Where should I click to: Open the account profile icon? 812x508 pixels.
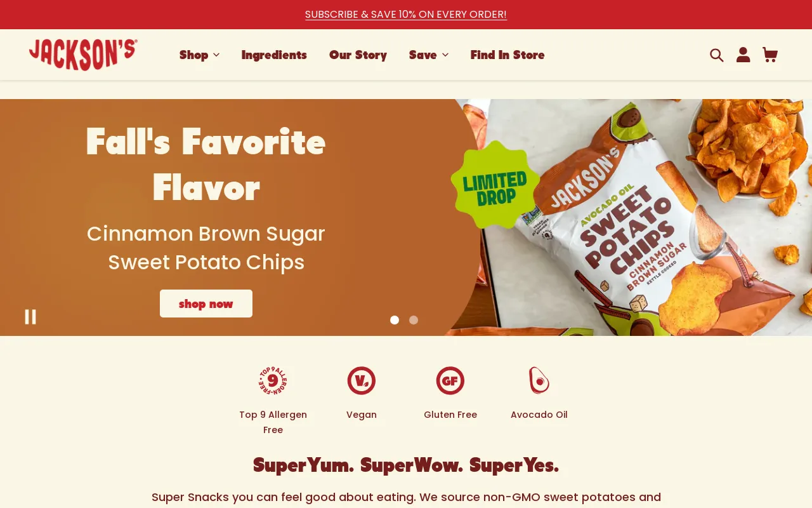(743, 55)
